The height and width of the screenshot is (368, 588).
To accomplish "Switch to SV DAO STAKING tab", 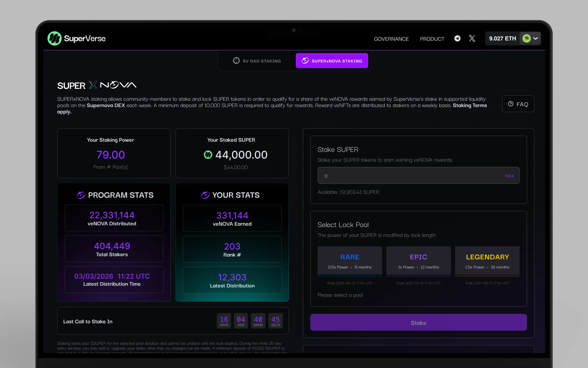I will pyautogui.click(x=257, y=61).
